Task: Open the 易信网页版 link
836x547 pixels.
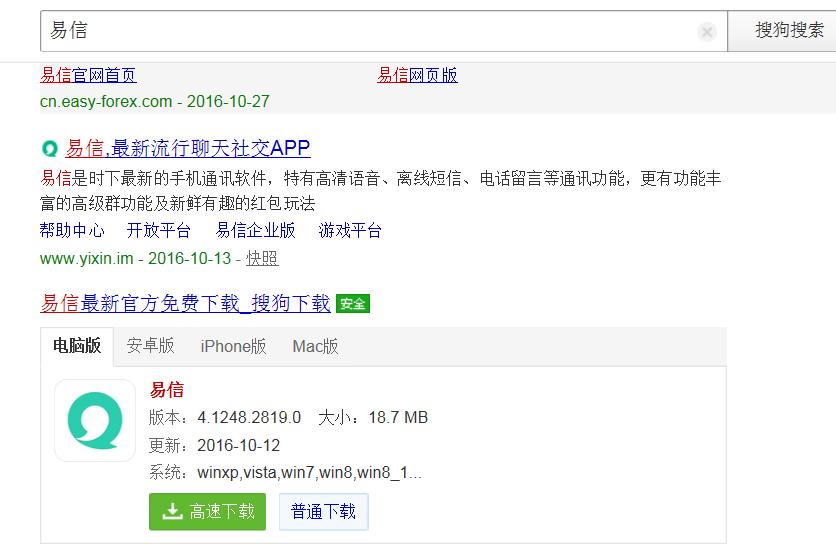Action: (417, 75)
